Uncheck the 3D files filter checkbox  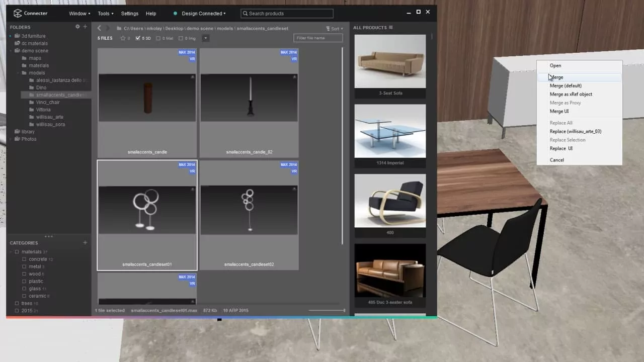(138, 38)
